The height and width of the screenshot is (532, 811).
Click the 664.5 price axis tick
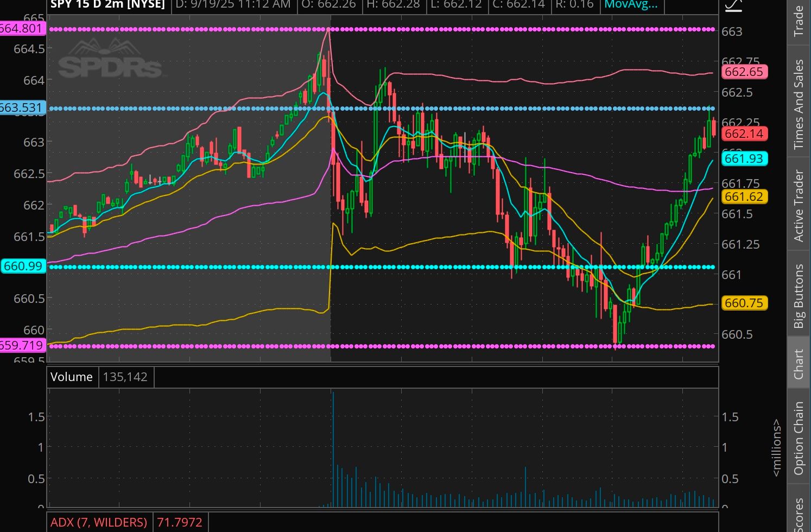[29, 49]
